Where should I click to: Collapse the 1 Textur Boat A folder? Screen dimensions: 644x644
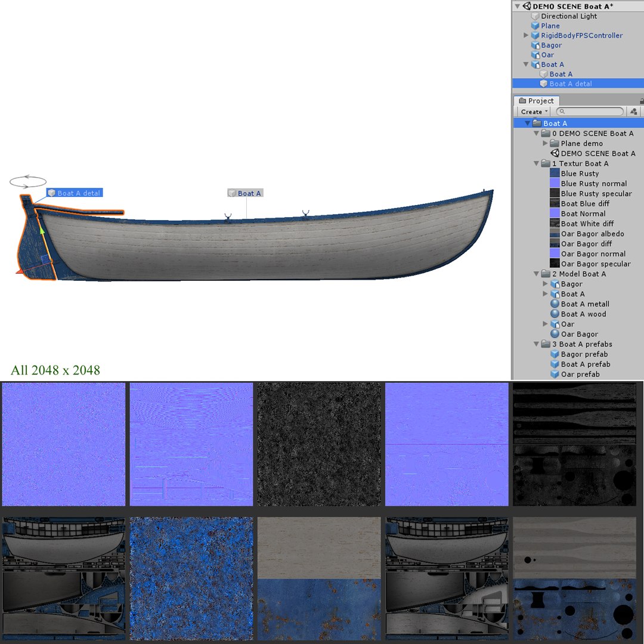[537, 163]
